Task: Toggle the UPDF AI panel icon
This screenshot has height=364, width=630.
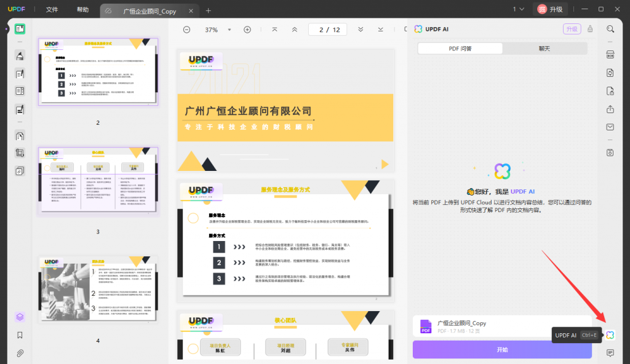Action: (610, 334)
